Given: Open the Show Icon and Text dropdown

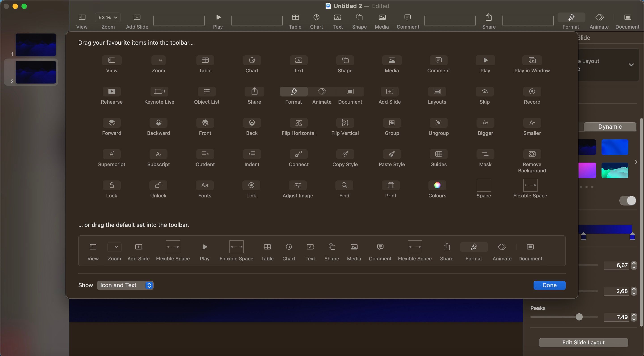Looking at the screenshot, I should pyautogui.click(x=125, y=285).
